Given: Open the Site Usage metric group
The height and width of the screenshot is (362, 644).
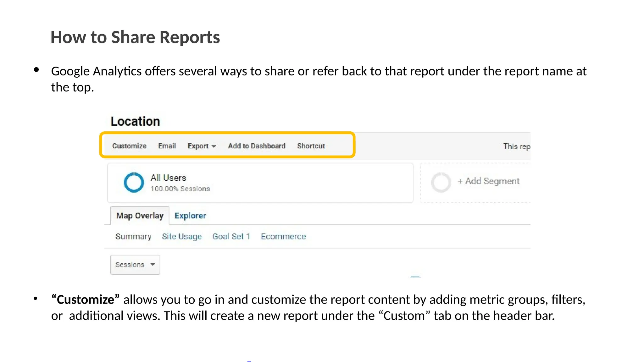Looking at the screenshot, I should (182, 237).
